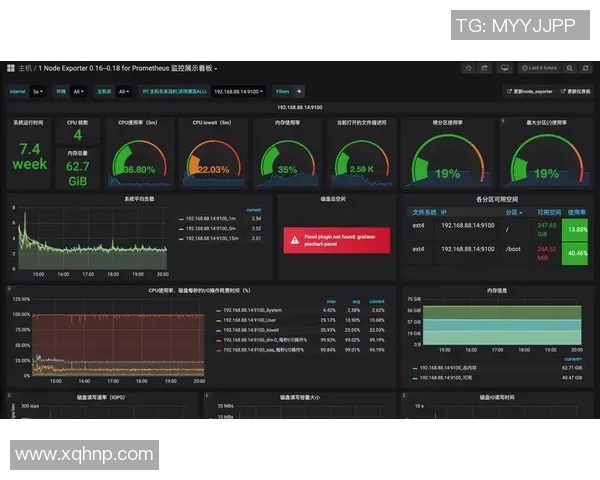Click the cycle view mode monitor icon
Image resolution: width=600 pixels, height=480 pixels.
coord(504,68)
